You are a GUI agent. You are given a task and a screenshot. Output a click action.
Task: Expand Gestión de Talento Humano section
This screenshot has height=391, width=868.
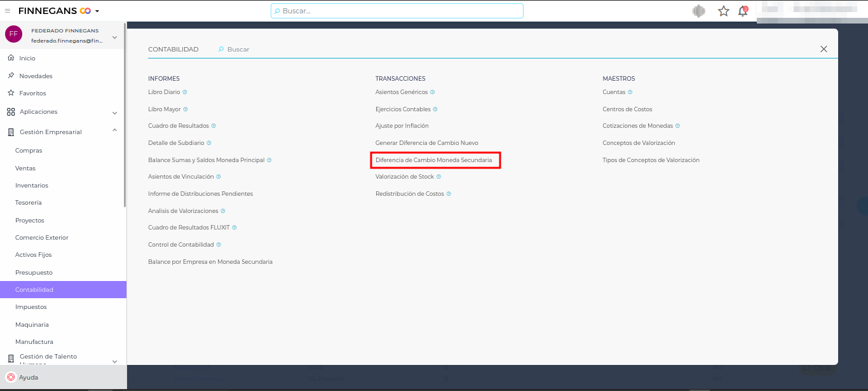(115, 361)
